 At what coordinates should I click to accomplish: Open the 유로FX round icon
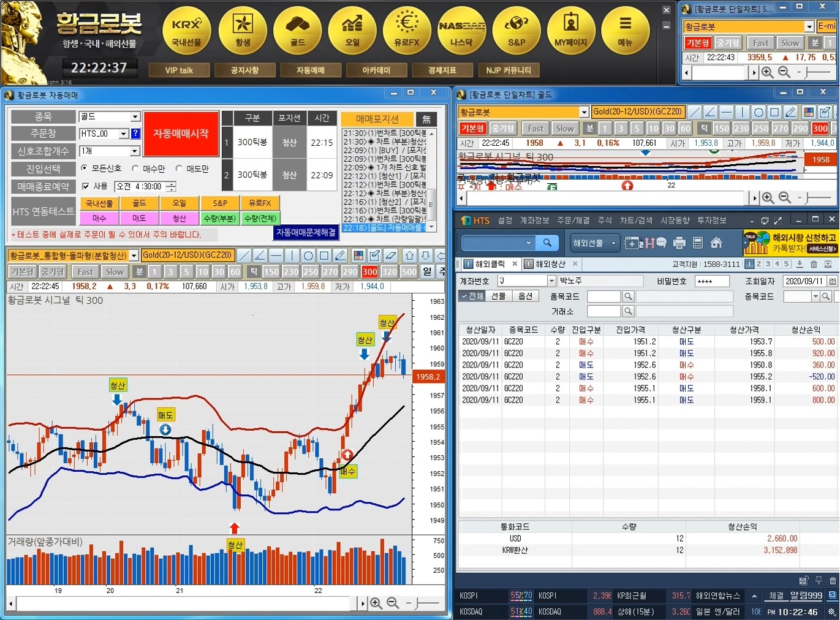(x=407, y=31)
